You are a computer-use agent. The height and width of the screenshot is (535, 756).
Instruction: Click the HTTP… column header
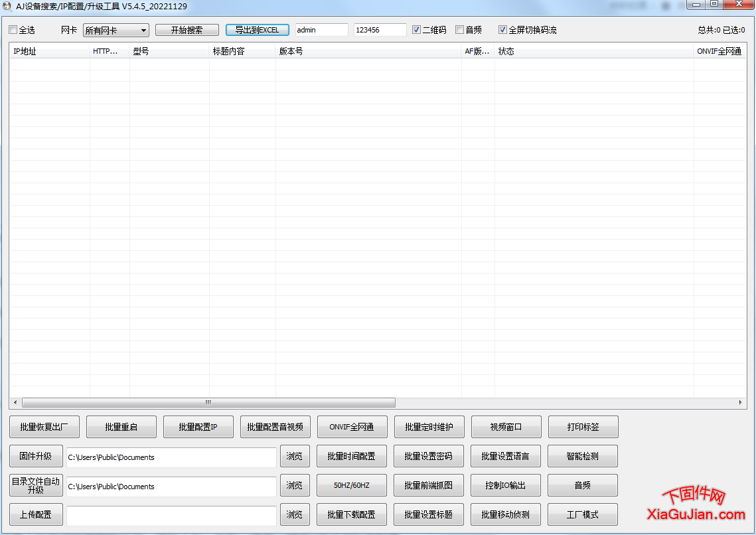point(110,51)
